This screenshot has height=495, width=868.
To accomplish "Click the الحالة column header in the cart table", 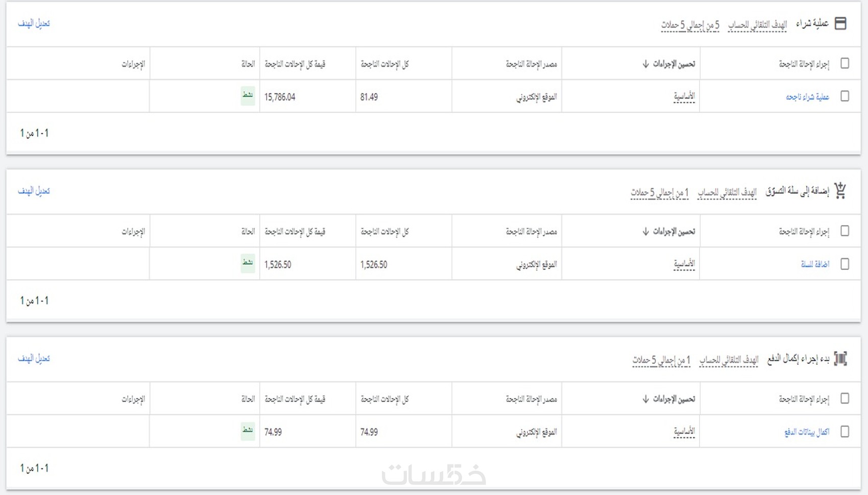I will click(x=248, y=232).
